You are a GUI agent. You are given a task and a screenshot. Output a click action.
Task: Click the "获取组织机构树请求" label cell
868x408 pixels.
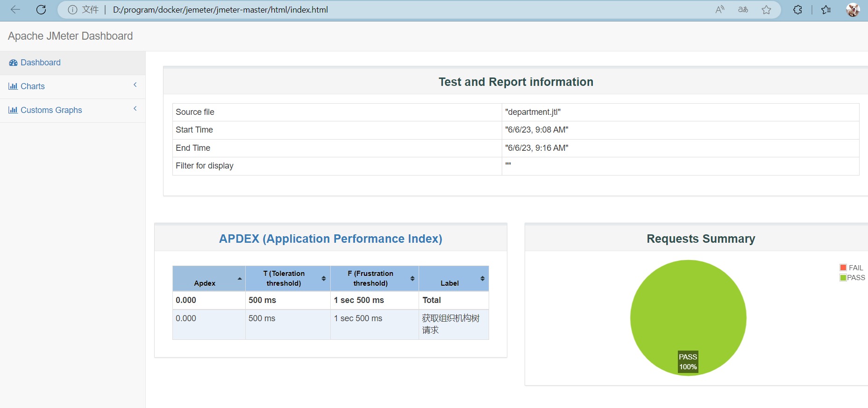[454, 324]
